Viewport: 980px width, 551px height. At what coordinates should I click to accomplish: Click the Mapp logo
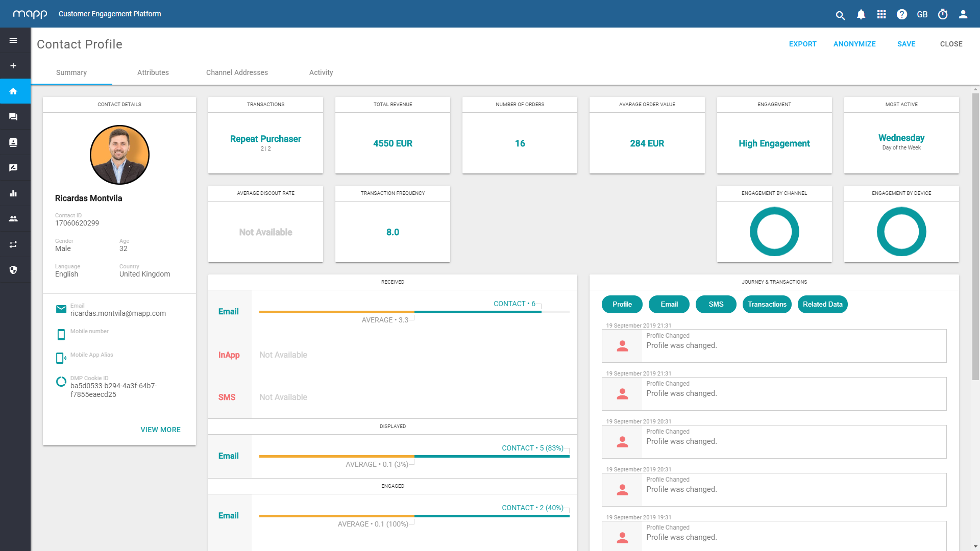pos(30,14)
